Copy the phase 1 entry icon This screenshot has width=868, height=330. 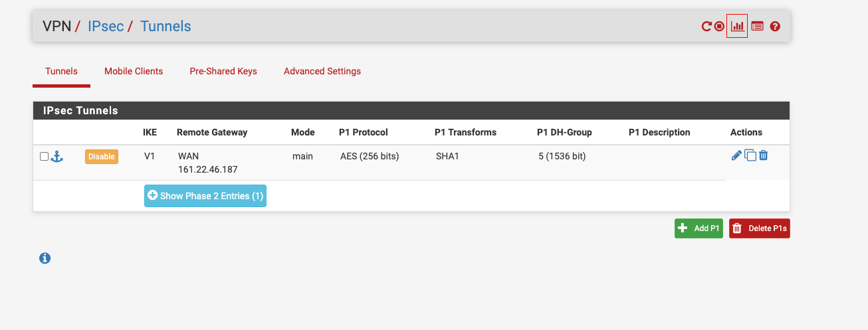[x=750, y=155]
